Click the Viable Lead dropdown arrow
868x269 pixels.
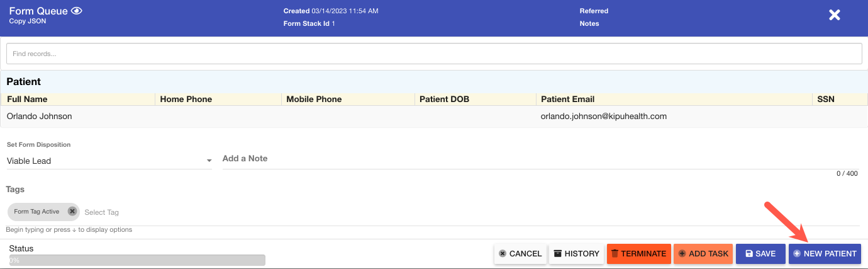click(x=209, y=161)
